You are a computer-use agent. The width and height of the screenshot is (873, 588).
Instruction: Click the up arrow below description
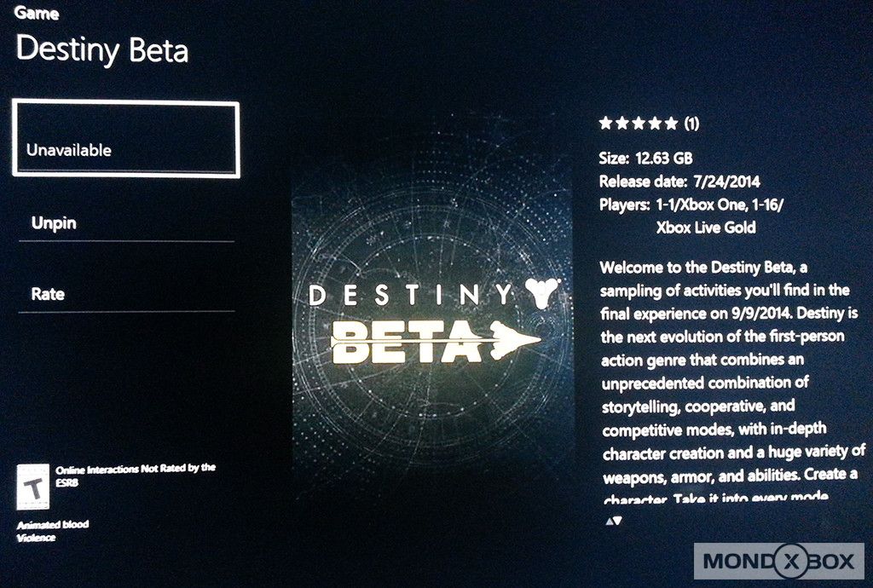pos(609,522)
